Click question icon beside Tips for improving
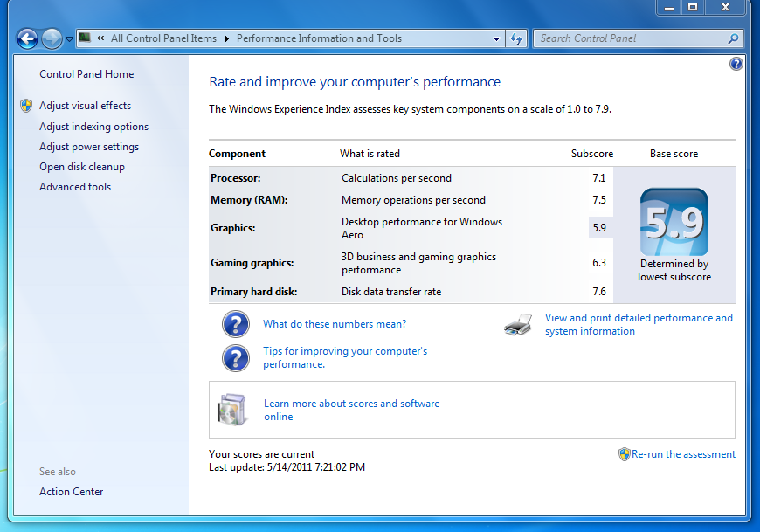Viewport: 760px width, 532px height. click(x=236, y=358)
